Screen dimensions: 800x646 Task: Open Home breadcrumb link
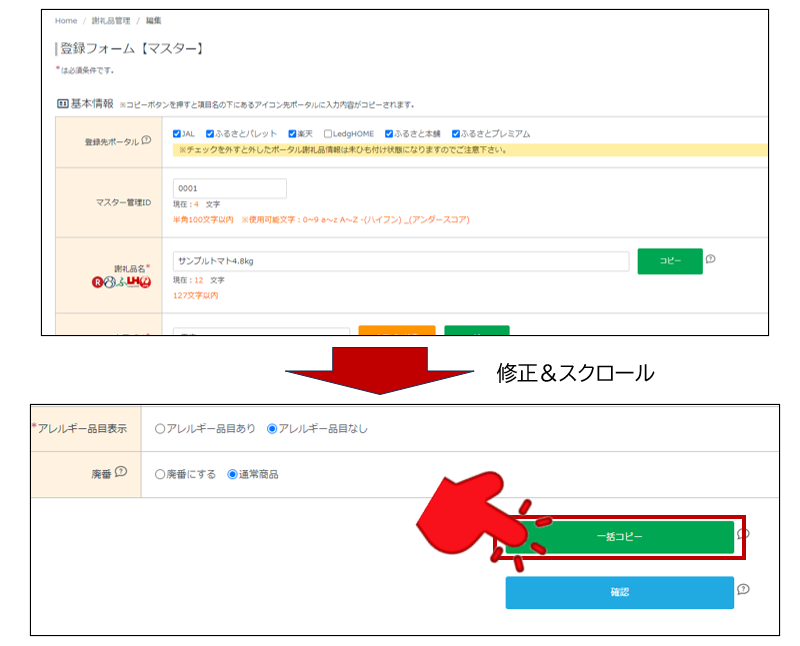(x=66, y=20)
